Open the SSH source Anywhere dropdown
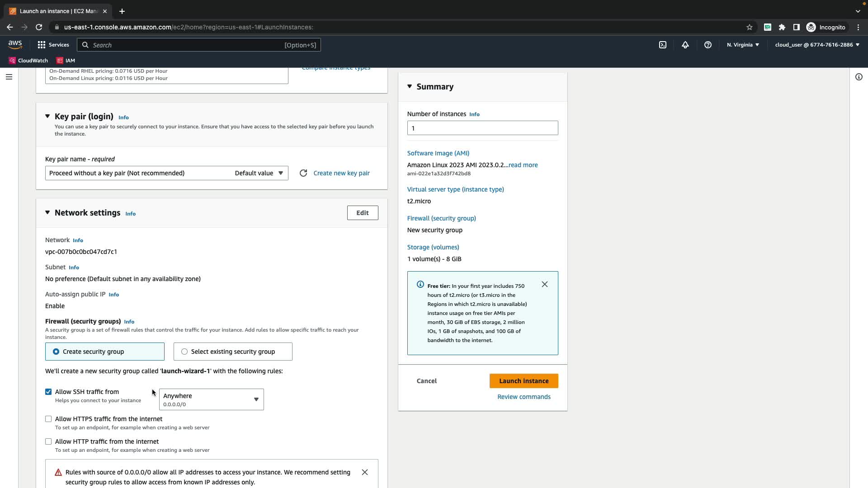This screenshot has height=488, width=868. [x=211, y=399]
